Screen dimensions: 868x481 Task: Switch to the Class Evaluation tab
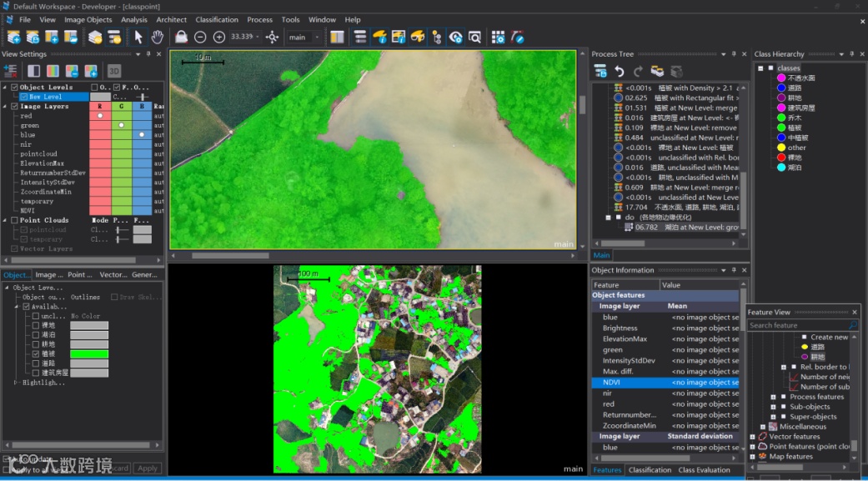(706, 470)
